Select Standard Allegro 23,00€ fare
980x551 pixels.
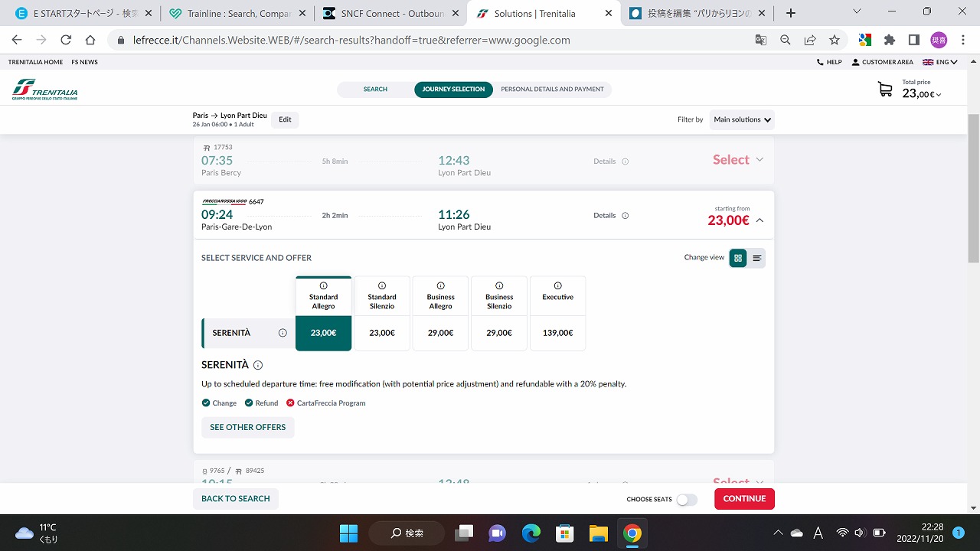[x=323, y=333]
